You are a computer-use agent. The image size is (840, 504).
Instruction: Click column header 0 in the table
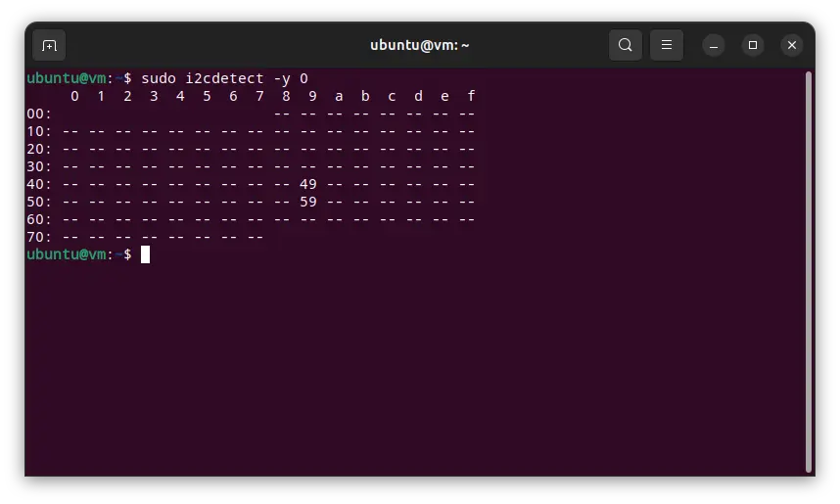74,96
